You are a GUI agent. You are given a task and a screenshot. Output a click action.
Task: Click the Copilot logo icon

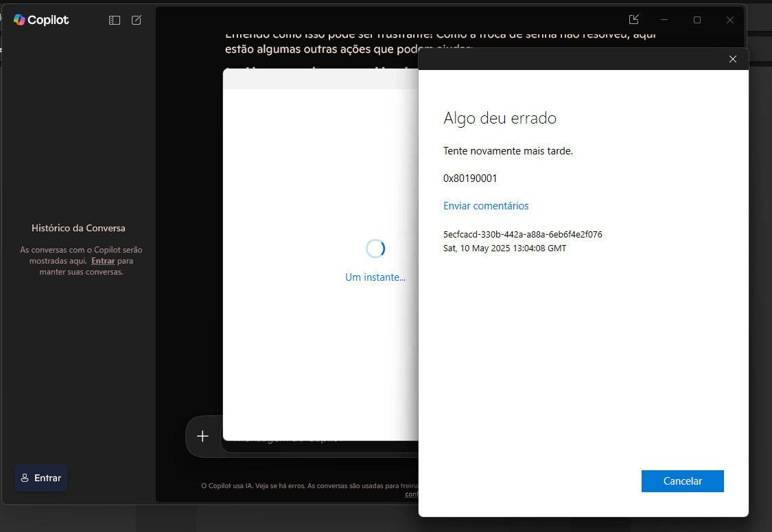[x=19, y=20]
